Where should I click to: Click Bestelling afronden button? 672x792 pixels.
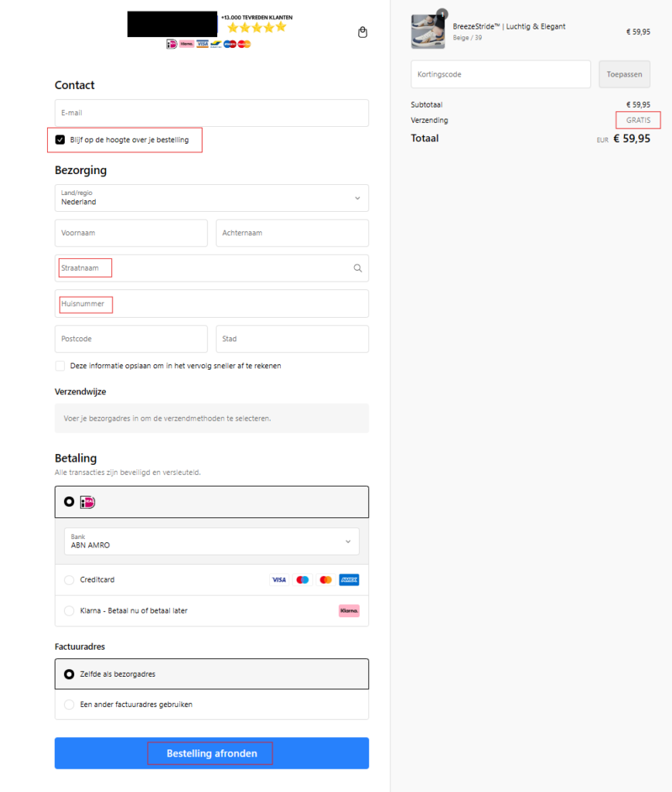212,753
